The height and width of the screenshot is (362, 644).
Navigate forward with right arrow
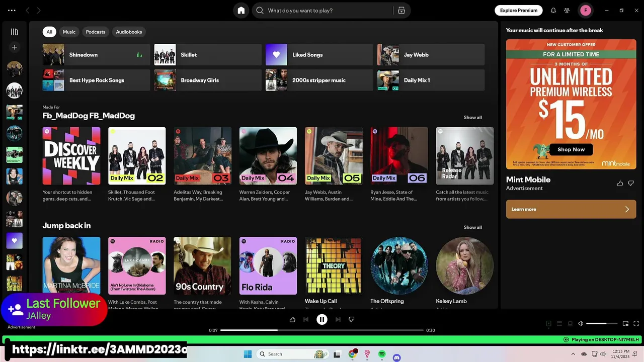click(x=39, y=11)
